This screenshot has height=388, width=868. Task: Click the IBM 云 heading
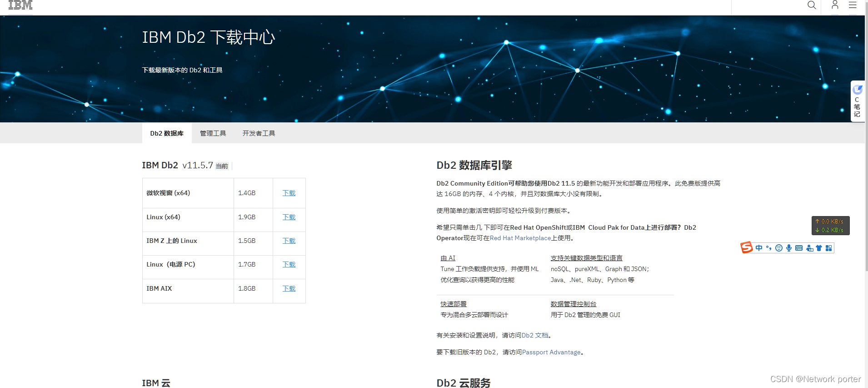[156, 383]
